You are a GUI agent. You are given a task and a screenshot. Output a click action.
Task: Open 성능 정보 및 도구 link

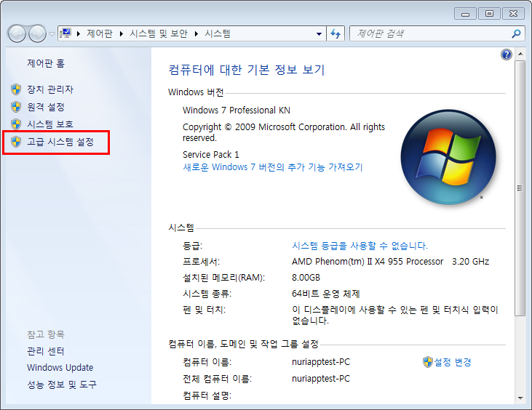point(62,385)
